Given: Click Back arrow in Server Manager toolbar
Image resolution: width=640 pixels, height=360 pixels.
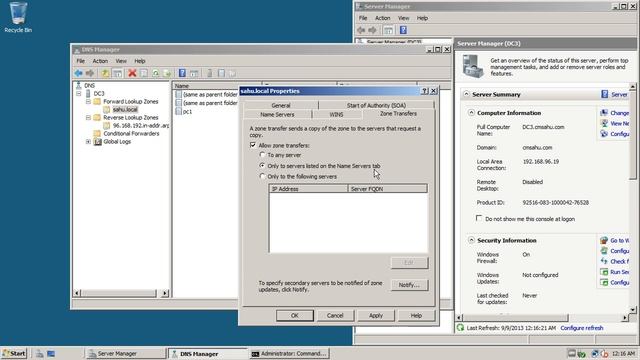Looking at the screenshot, I should (x=361, y=30).
